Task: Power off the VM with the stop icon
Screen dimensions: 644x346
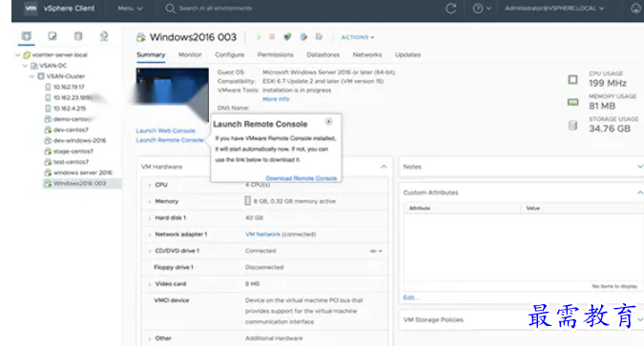Action: click(x=272, y=37)
